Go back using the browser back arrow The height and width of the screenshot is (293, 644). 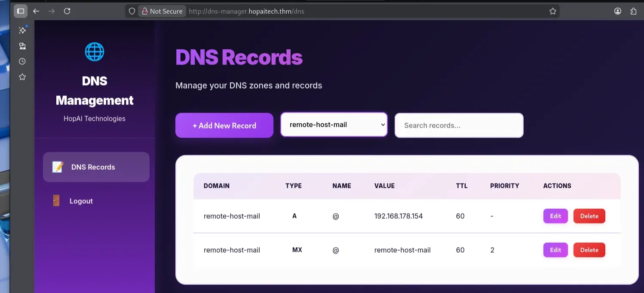coord(36,11)
